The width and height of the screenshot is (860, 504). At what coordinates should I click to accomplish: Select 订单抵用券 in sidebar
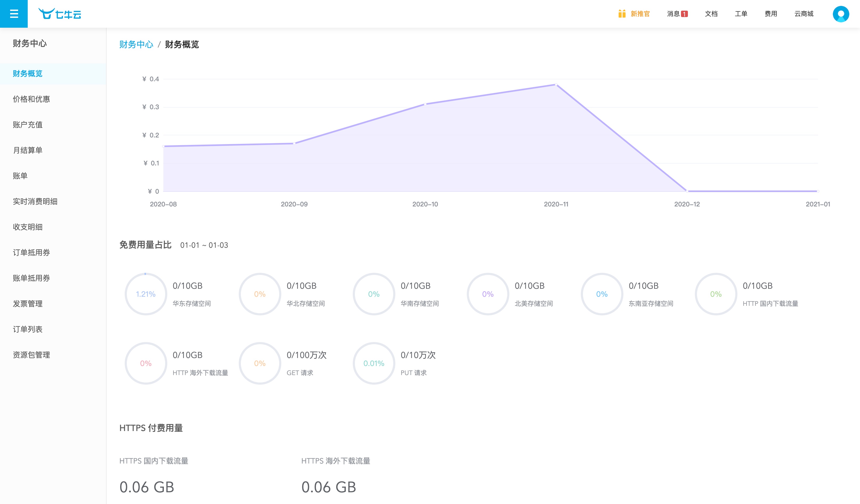tap(53, 253)
